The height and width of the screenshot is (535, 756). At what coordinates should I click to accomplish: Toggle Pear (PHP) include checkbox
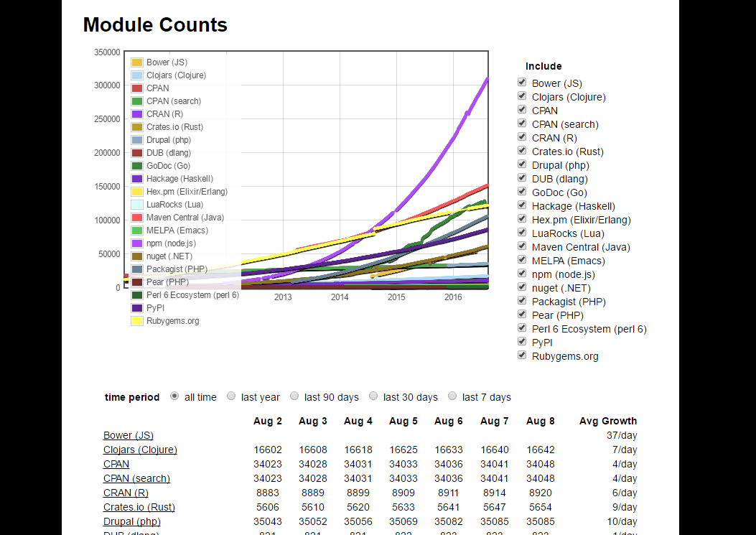click(x=522, y=314)
